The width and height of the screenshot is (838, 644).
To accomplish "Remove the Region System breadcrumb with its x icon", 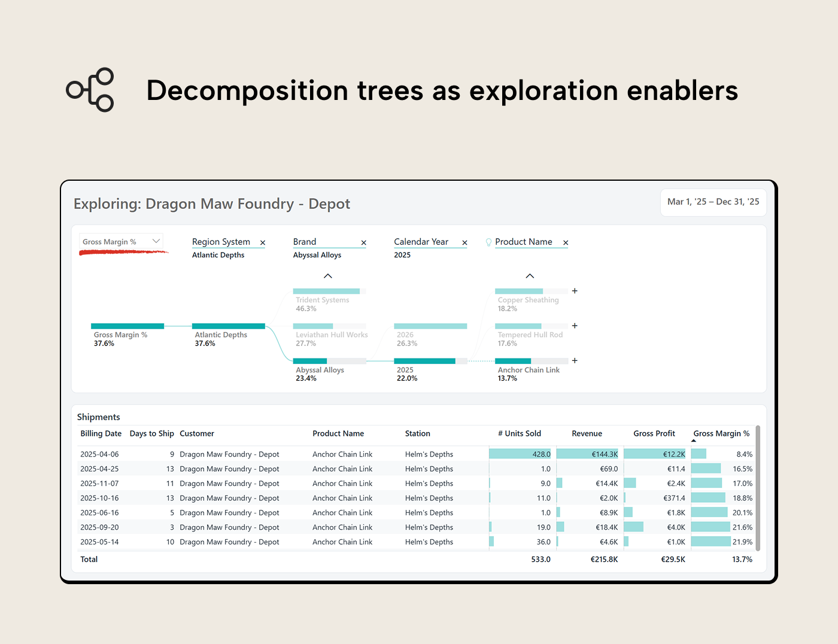I will pyautogui.click(x=263, y=242).
